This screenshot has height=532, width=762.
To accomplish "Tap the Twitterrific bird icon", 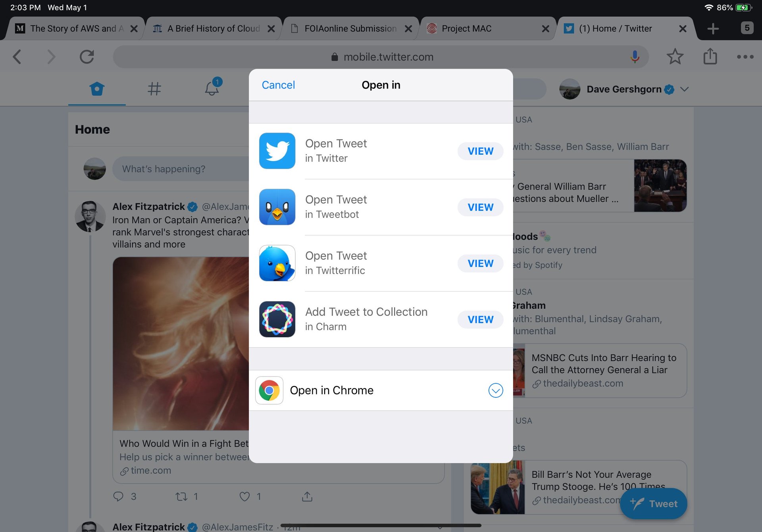I will 277,263.
